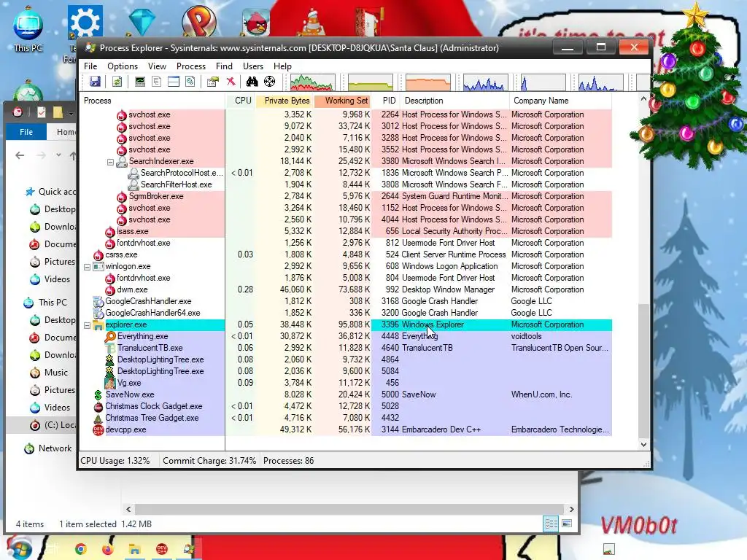Click the crosshair Find Window's Process icon
The image size is (747, 560).
tap(270, 82)
